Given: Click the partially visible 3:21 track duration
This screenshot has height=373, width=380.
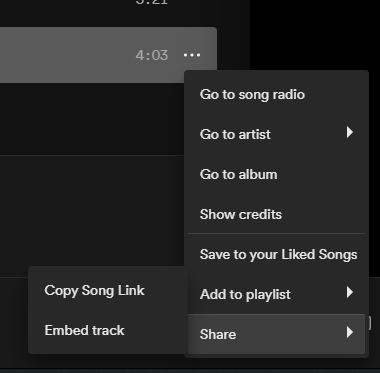Looking at the screenshot, I should click(152, 2).
